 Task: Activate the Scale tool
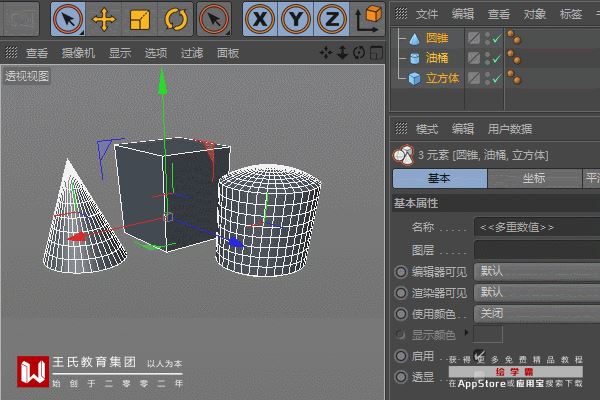[x=139, y=19]
